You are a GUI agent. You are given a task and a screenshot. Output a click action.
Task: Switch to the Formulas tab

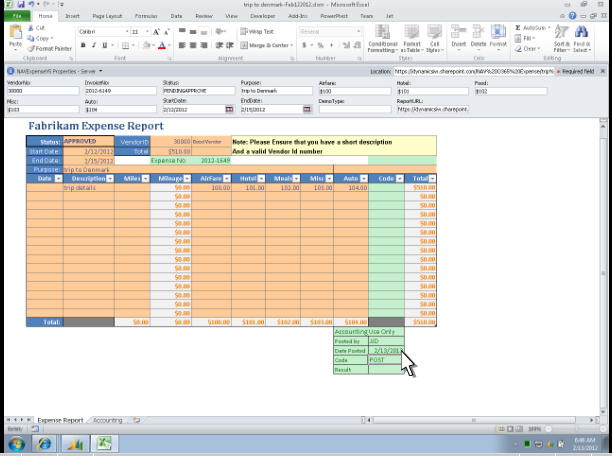(x=146, y=16)
